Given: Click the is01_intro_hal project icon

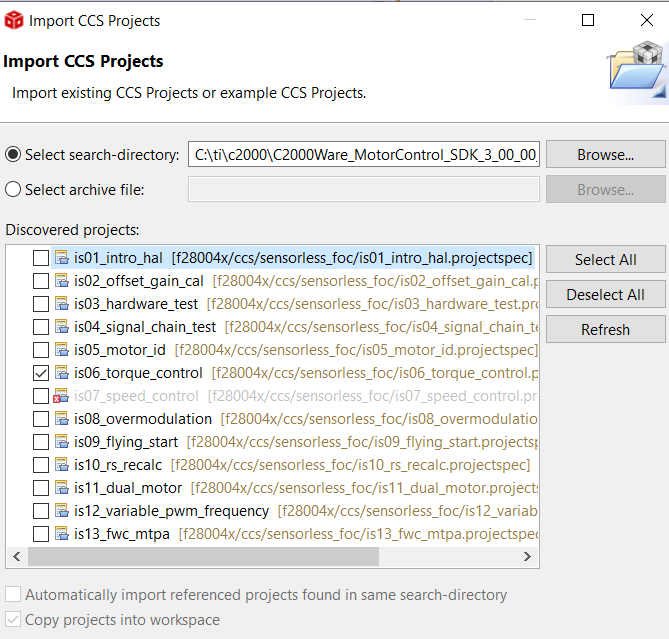Looking at the screenshot, I should (61, 258).
